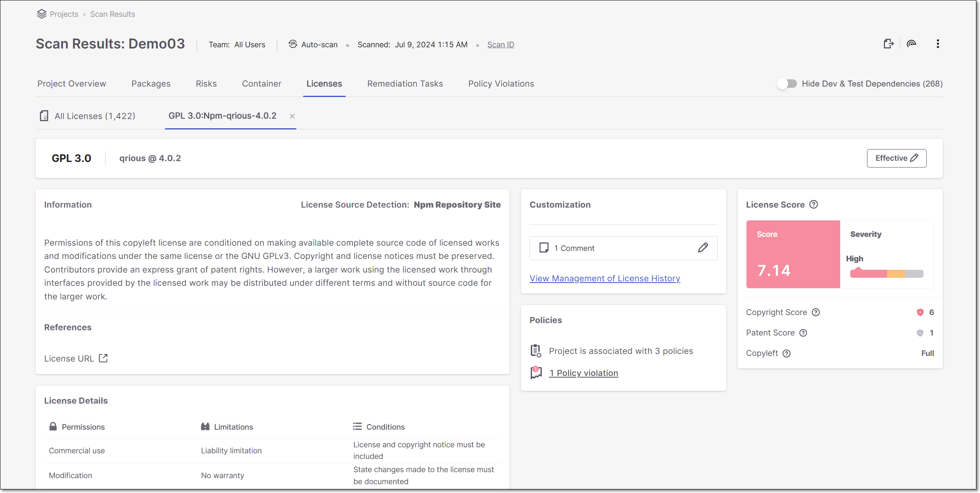The height and width of the screenshot is (493, 980).
Task: Open the three-dot more options menu
Action: pyautogui.click(x=938, y=44)
